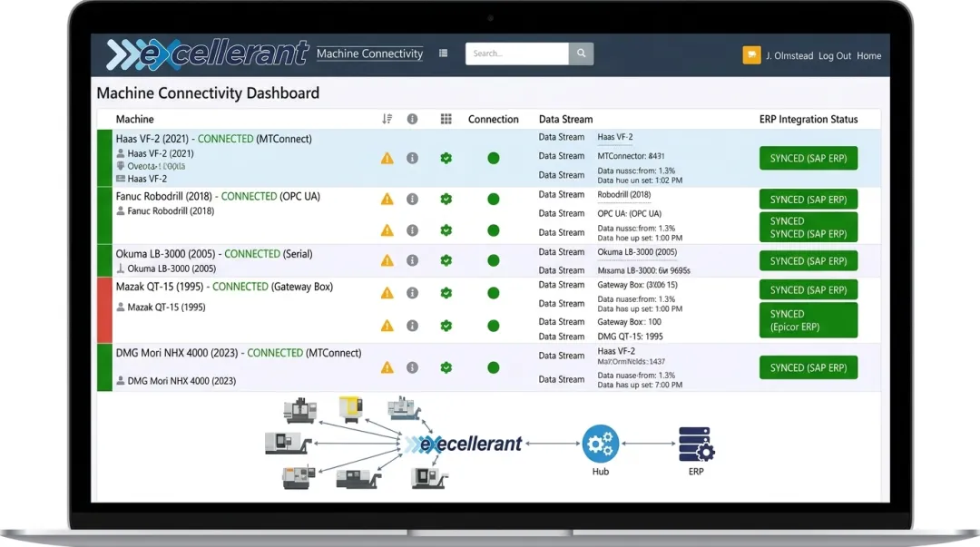Click the green status bar of DMG Mori row
This screenshot has width=980, height=547.
coord(104,367)
